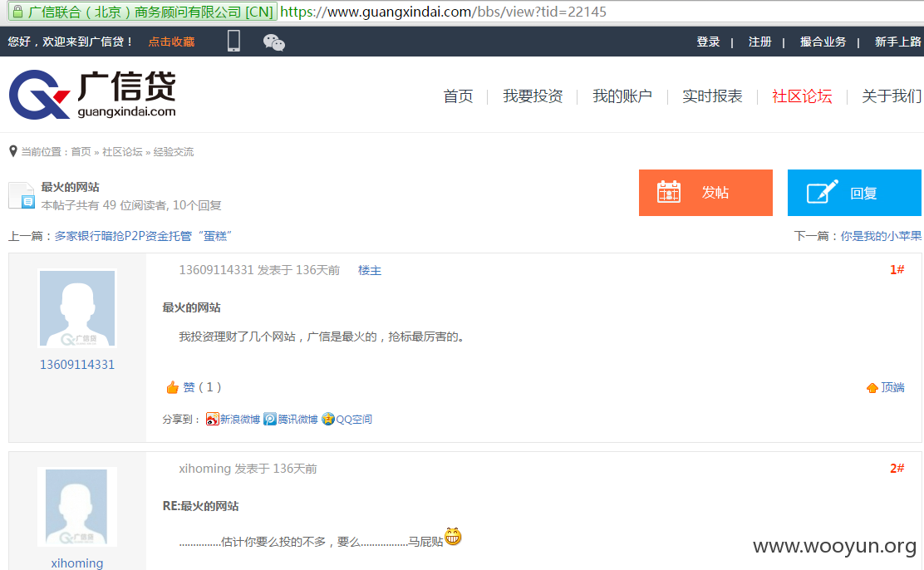The image size is (924, 570).
Task: Click username 13609114331 under avatar
Action: point(77,364)
